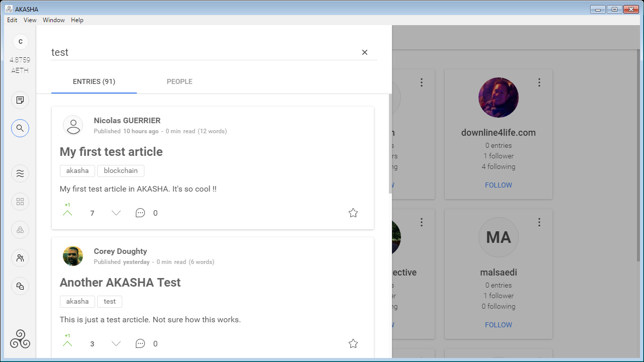Open the Window menu
Image resolution: width=644 pixels, height=362 pixels.
pos(54,20)
